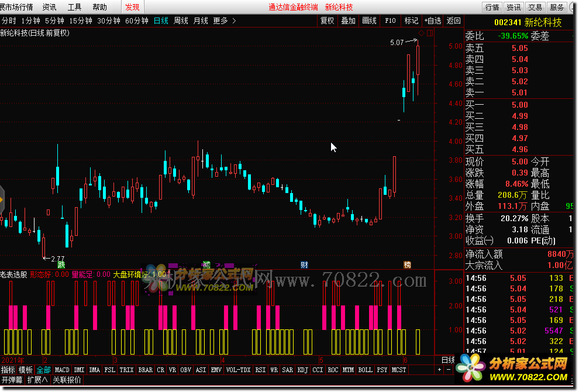This screenshot has height=392, width=579.
Task: Select the 日线 daily period tab
Action: pos(161,20)
